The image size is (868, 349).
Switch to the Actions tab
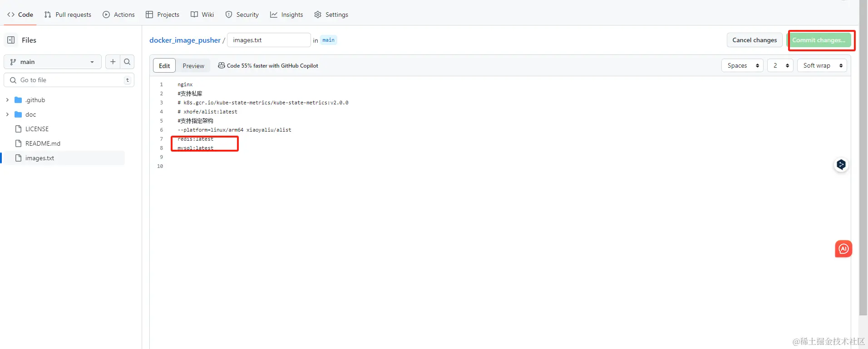(118, 15)
